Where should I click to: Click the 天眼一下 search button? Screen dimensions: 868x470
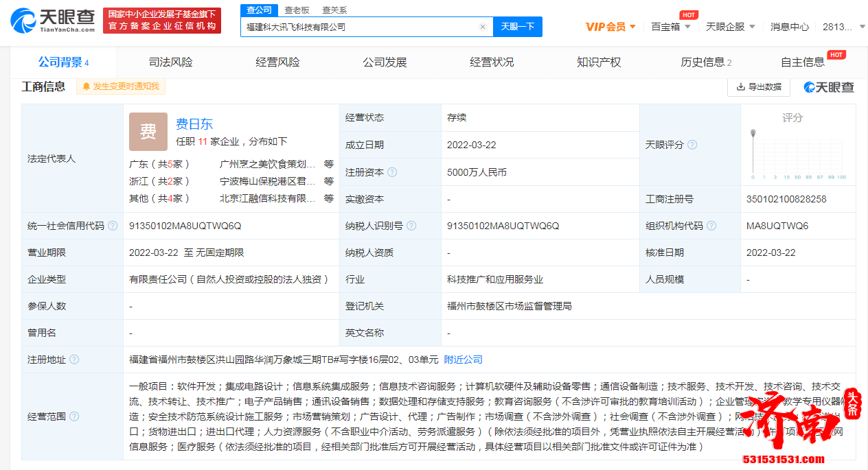[519, 26]
